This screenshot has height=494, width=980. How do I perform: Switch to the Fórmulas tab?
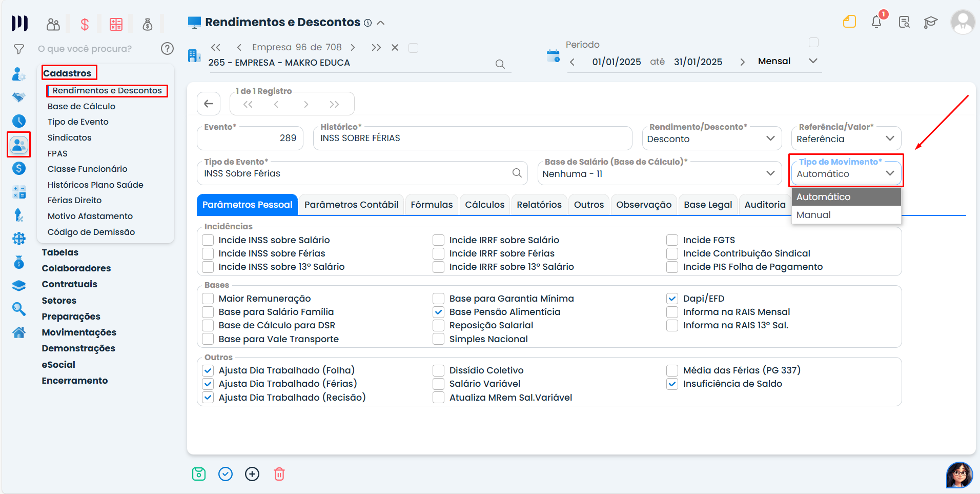click(x=432, y=205)
